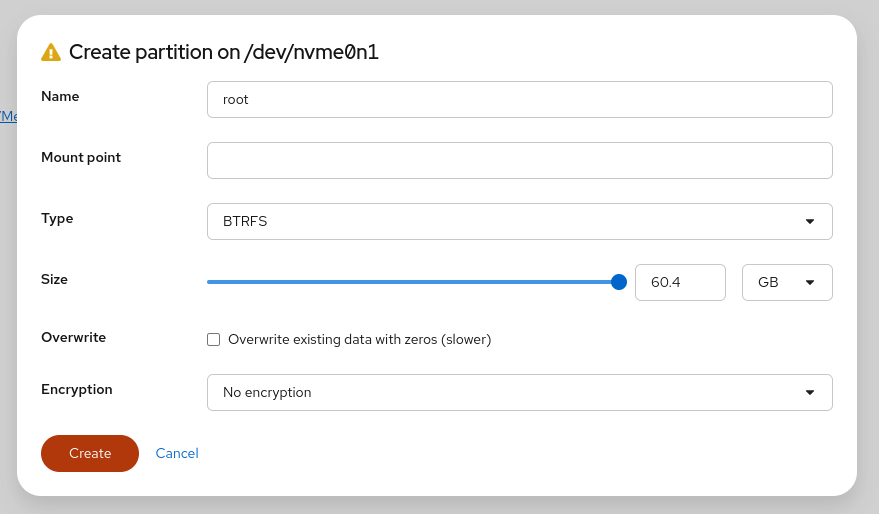Click the Mount point label
The height and width of the screenshot is (514, 879).
(81, 158)
